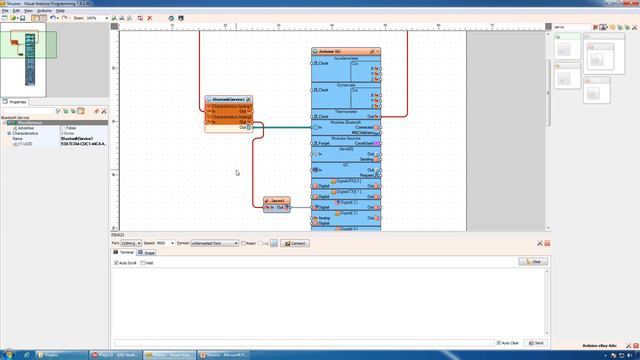Click the serial send text input field
This screenshot has width=640, height=360.
click(304, 343)
